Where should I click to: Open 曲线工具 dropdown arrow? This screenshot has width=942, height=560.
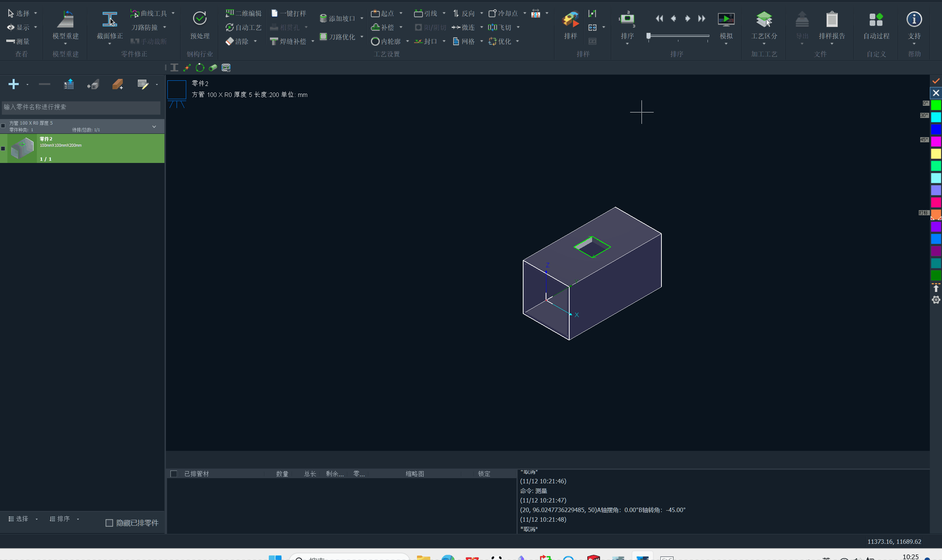click(x=173, y=13)
